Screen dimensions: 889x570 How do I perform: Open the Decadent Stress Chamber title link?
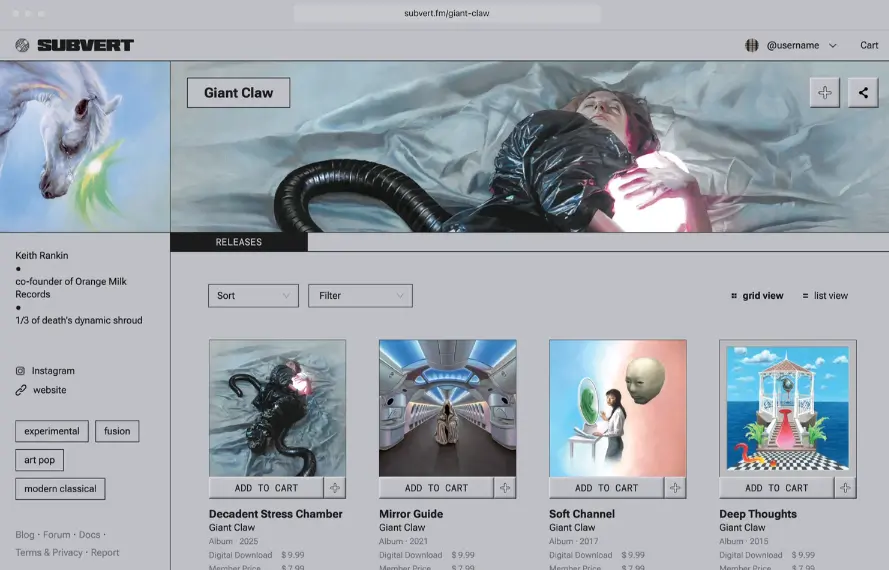tap(276, 514)
